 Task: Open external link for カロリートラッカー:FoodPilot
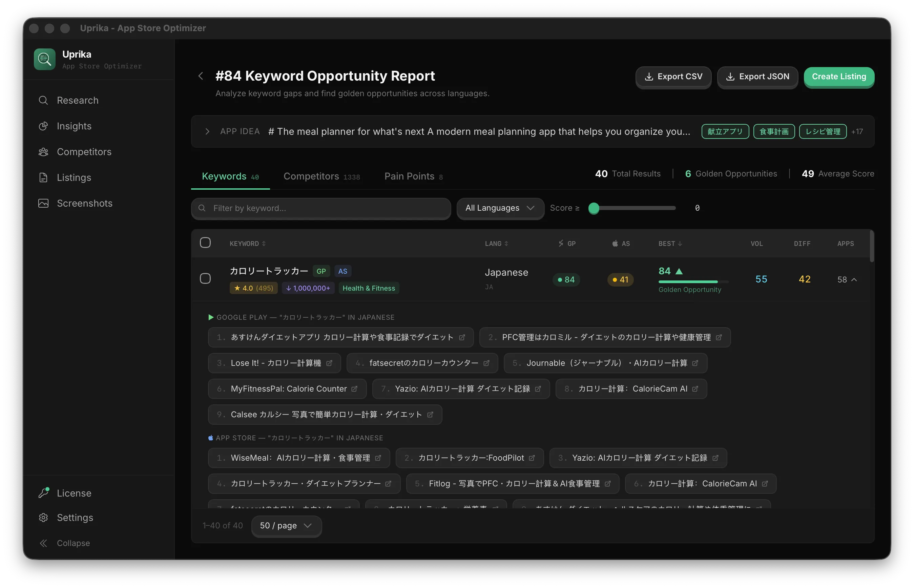532,458
